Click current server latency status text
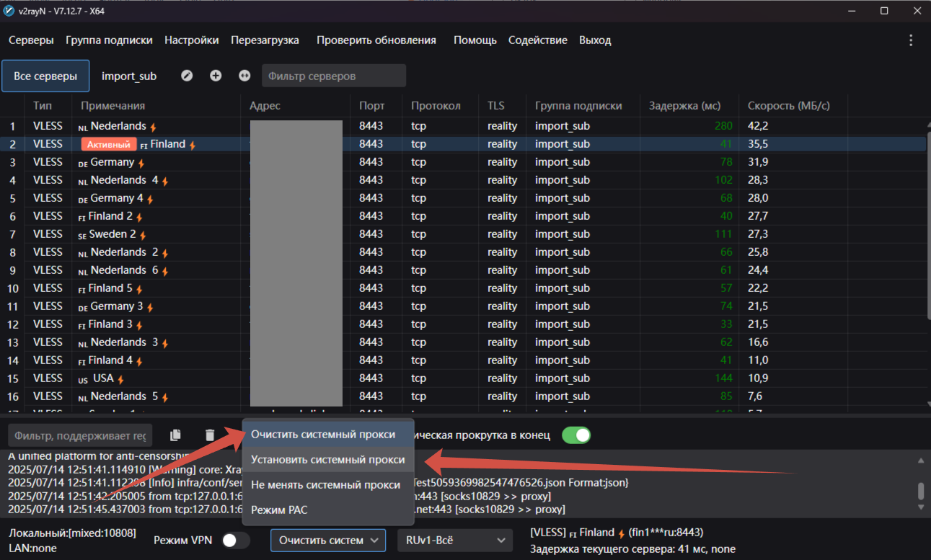The height and width of the screenshot is (560, 931). coord(632,548)
